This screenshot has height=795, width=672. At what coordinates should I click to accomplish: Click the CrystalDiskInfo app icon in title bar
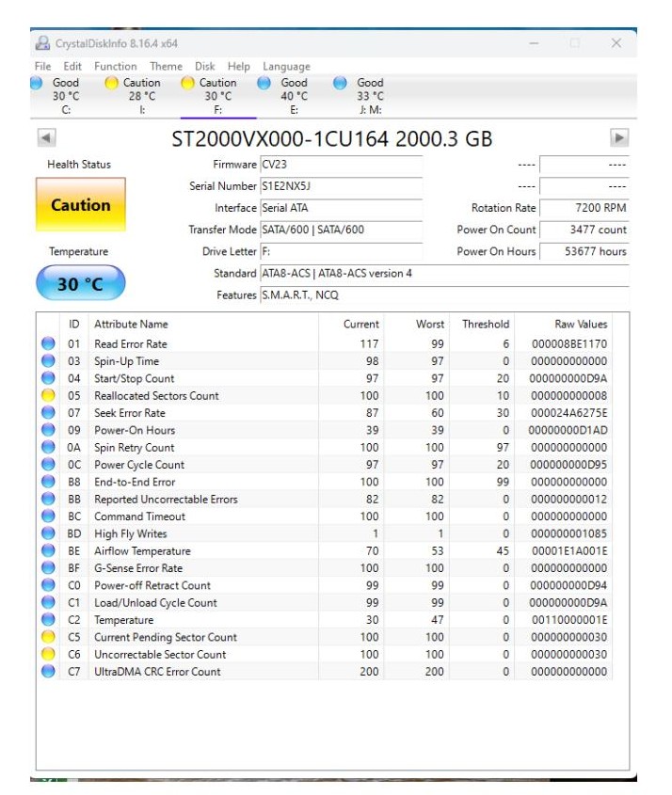42,43
